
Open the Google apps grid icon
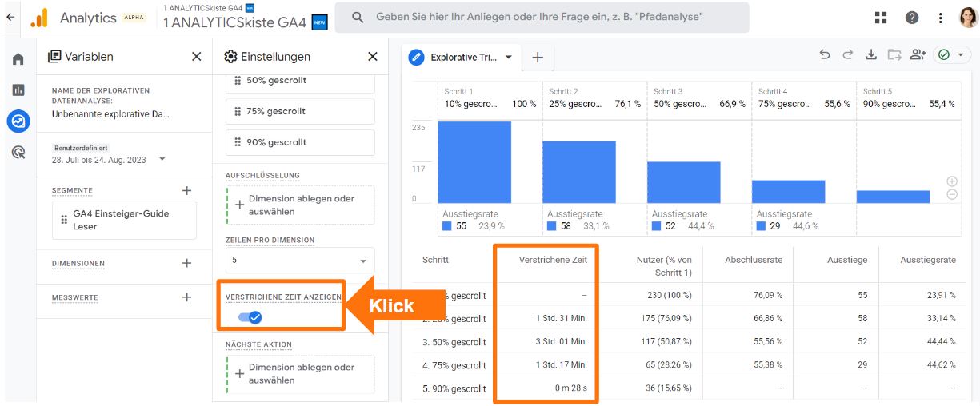(x=881, y=18)
